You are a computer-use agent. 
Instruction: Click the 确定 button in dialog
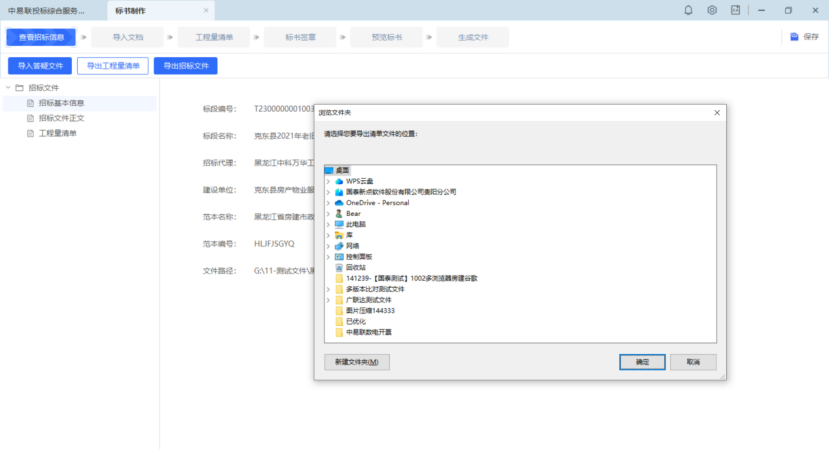641,361
